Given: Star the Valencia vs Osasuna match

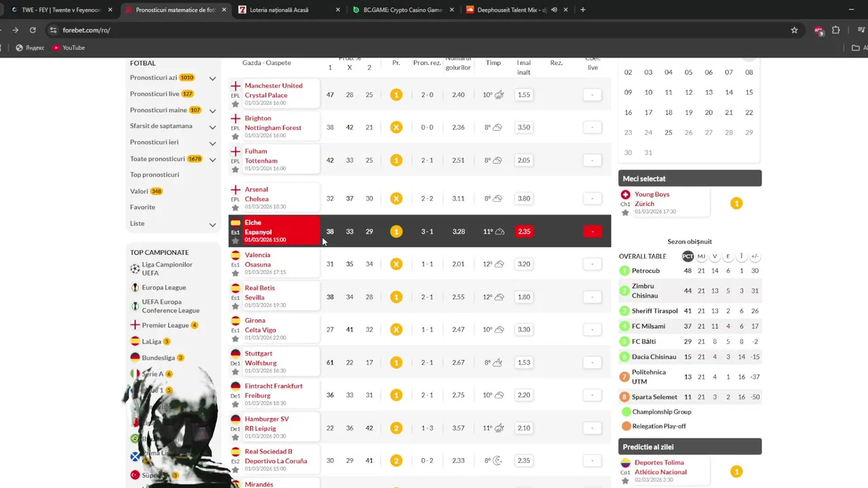Looking at the screenshot, I should click(x=235, y=273).
